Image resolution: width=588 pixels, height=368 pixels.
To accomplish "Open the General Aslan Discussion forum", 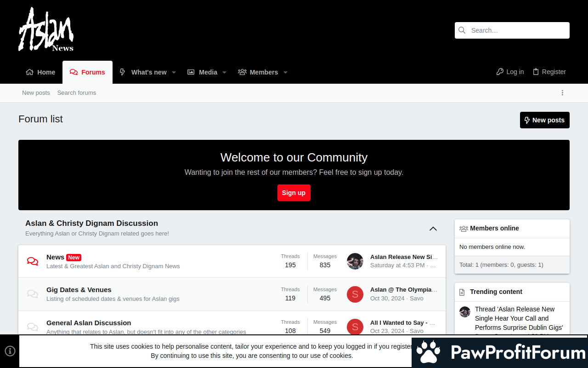I will [89, 323].
